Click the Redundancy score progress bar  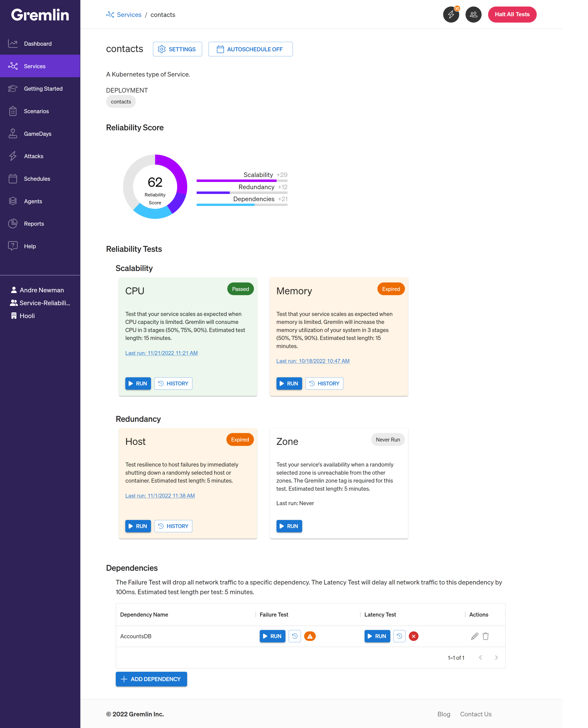(242, 193)
